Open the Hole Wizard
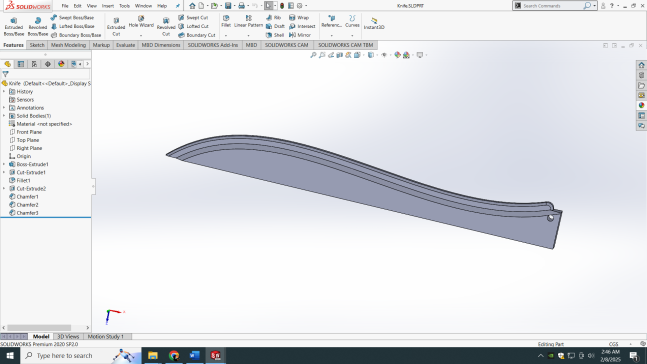Image resolution: width=647 pixels, height=364 pixels. (x=141, y=22)
